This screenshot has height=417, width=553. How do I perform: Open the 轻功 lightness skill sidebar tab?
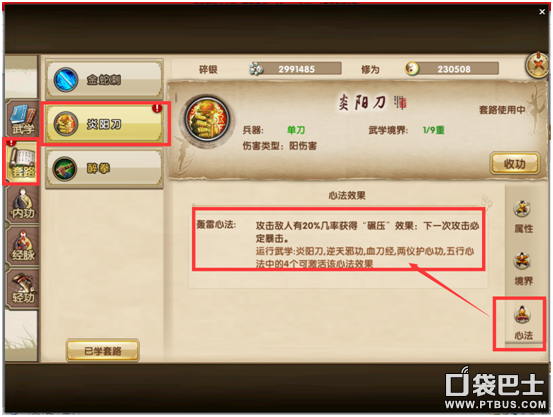pos(23,289)
